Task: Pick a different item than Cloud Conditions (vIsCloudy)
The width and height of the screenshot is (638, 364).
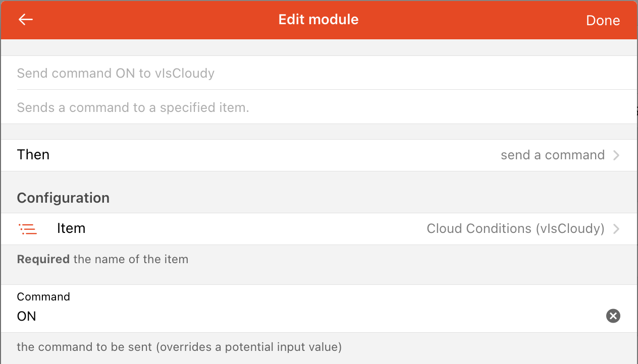Action: click(x=515, y=229)
